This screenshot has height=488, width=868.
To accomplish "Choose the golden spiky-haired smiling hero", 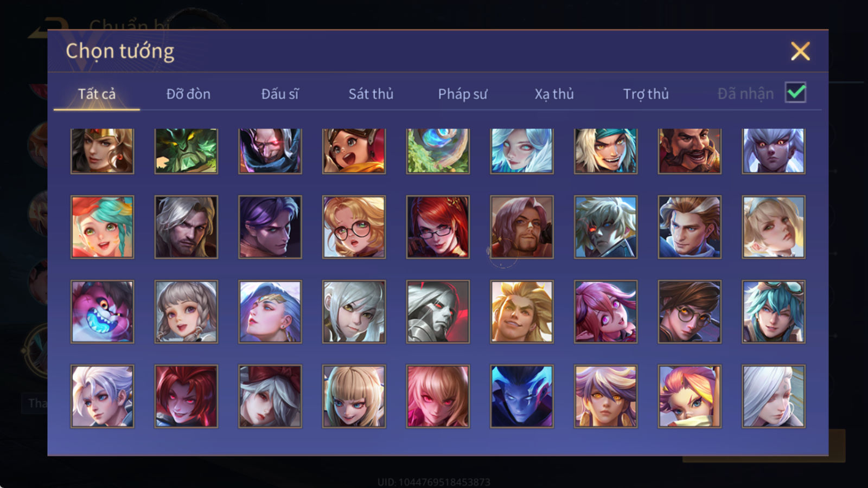I will click(522, 311).
